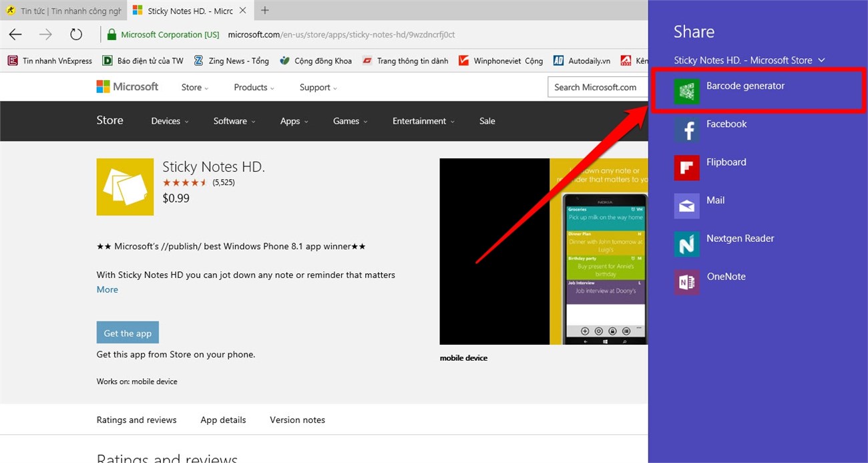Go back to the previous page
Screen dimensions: 868x463
pyautogui.click(x=15, y=35)
